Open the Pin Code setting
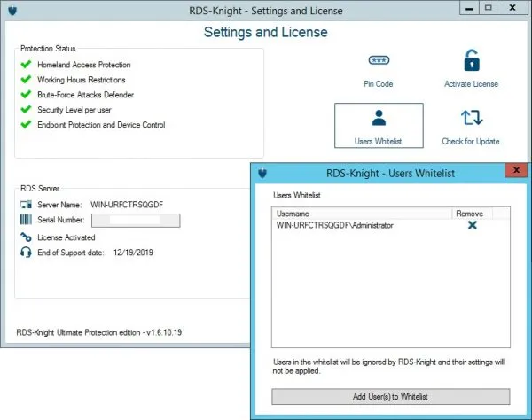 pyautogui.click(x=379, y=71)
